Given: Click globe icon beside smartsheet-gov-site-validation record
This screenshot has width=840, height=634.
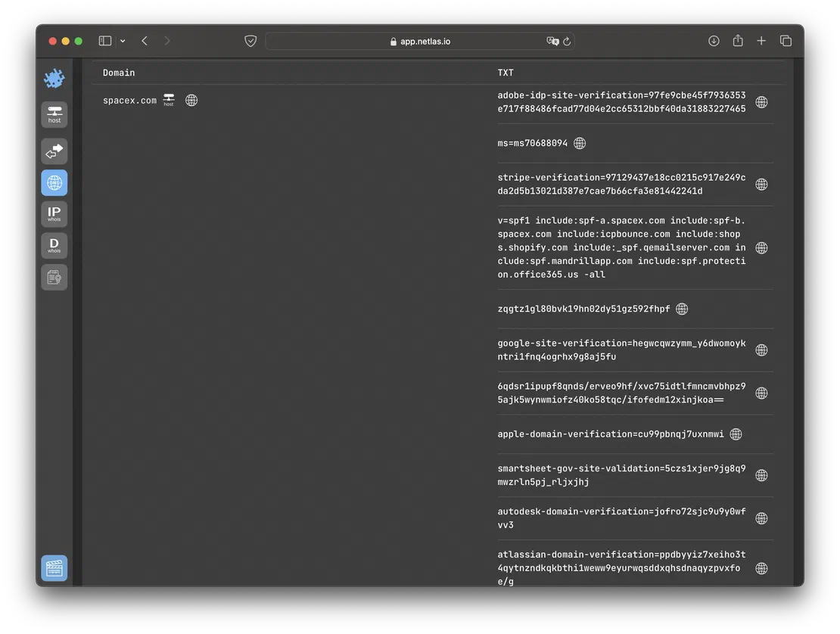Looking at the screenshot, I should (761, 475).
